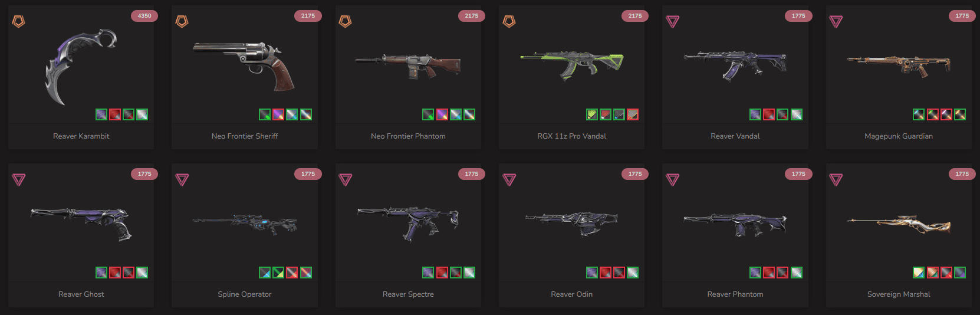Select the purple variant swatch of Neo Frontier Sheriff
The height and width of the screenshot is (315, 980).
pos(278,114)
